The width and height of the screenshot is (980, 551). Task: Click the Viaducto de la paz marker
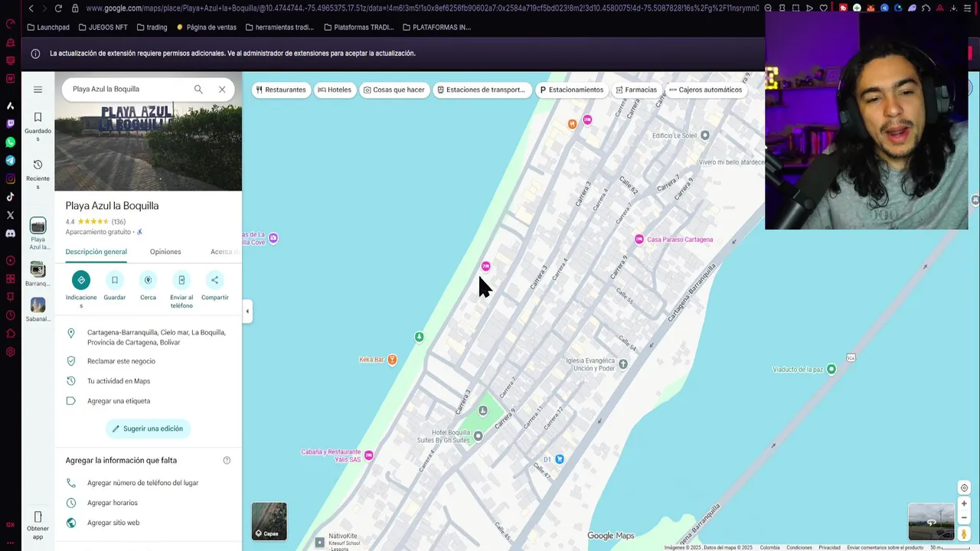(x=831, y=370)
